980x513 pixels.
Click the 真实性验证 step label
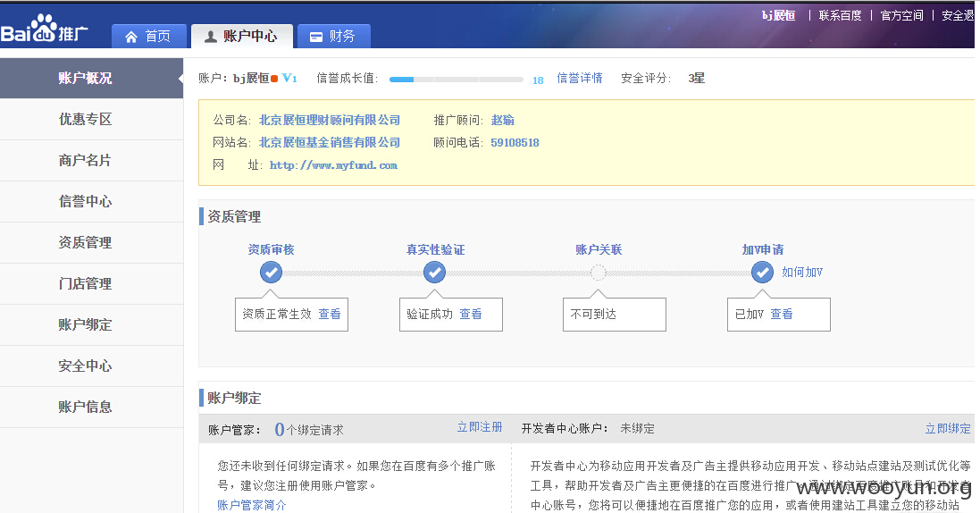click(435, 249)
